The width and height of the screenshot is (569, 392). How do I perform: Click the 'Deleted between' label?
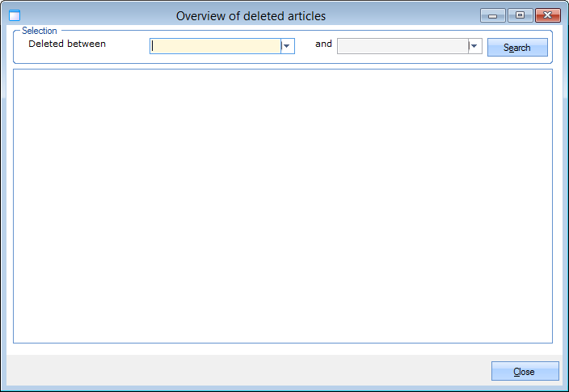pyautogui.click(x=67, y=44)
